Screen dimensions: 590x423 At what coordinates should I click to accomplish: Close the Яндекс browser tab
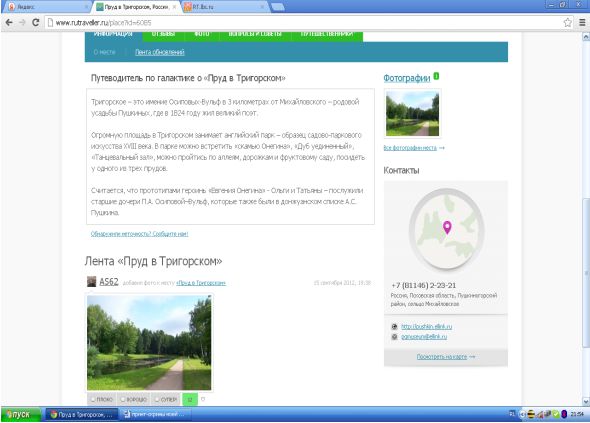86,7
